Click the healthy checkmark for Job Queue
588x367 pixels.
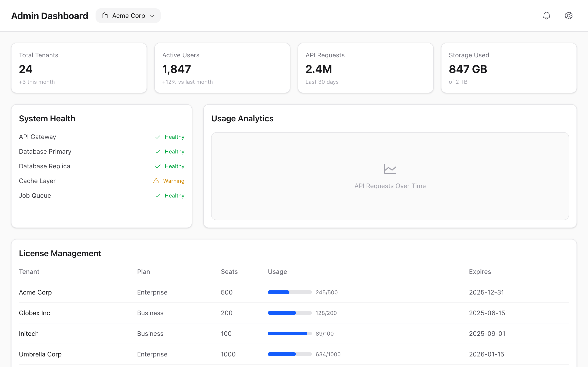(x=158, y=195)
